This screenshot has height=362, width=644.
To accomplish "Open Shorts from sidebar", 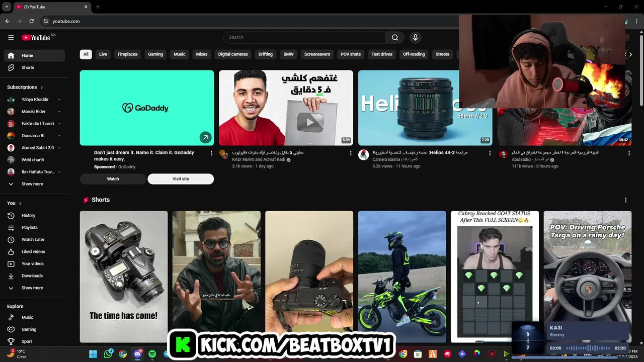I will (x=34, y=67).
